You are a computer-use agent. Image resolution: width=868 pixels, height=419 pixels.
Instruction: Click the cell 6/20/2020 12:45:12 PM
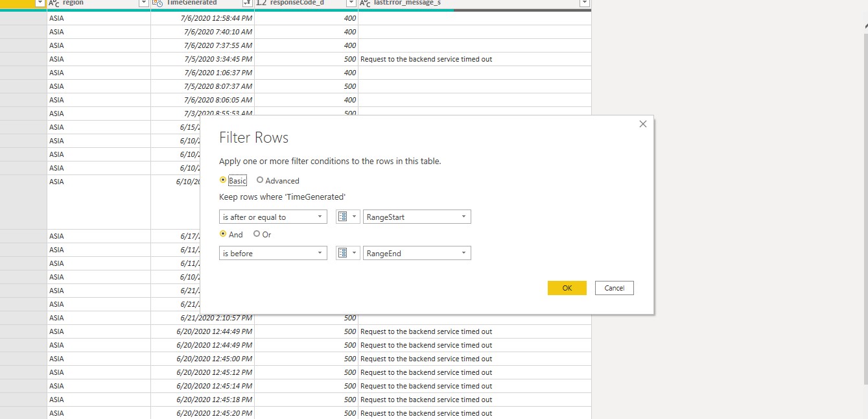pos(202,372)
